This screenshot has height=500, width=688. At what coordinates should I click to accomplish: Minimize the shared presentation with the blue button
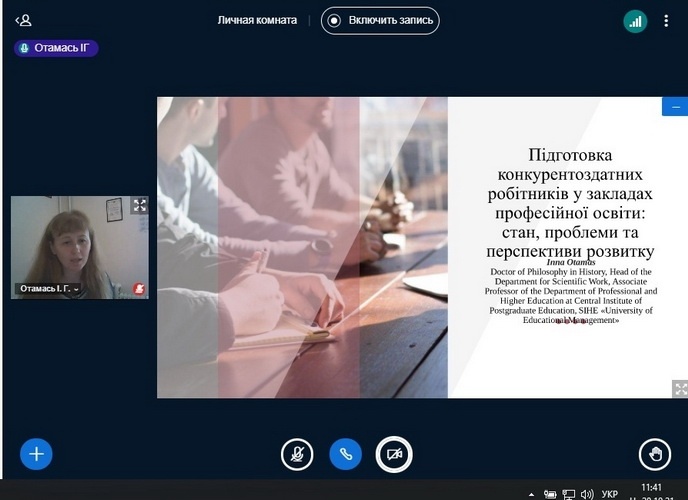coord(675,107)
